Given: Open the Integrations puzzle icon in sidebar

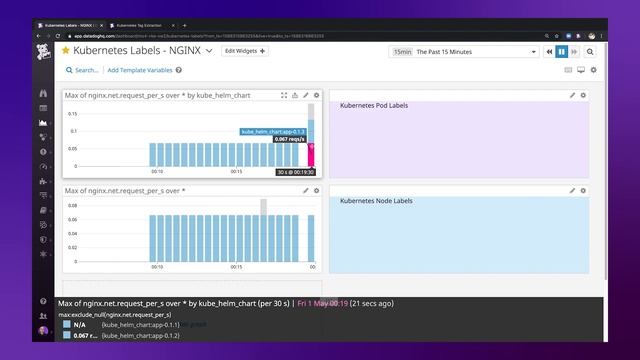Looking at the screenshot, I should coord(43,181).
